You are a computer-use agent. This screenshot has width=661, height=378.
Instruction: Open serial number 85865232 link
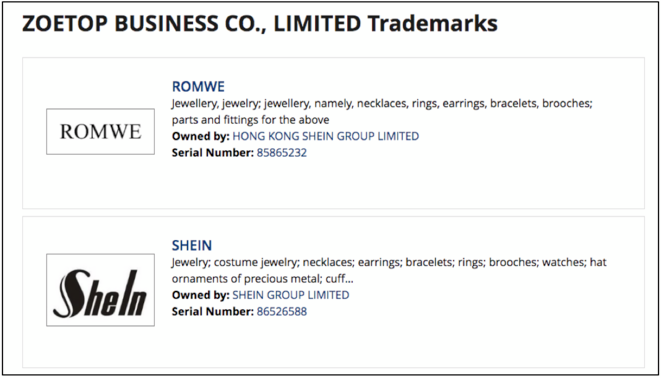[282, 153]
